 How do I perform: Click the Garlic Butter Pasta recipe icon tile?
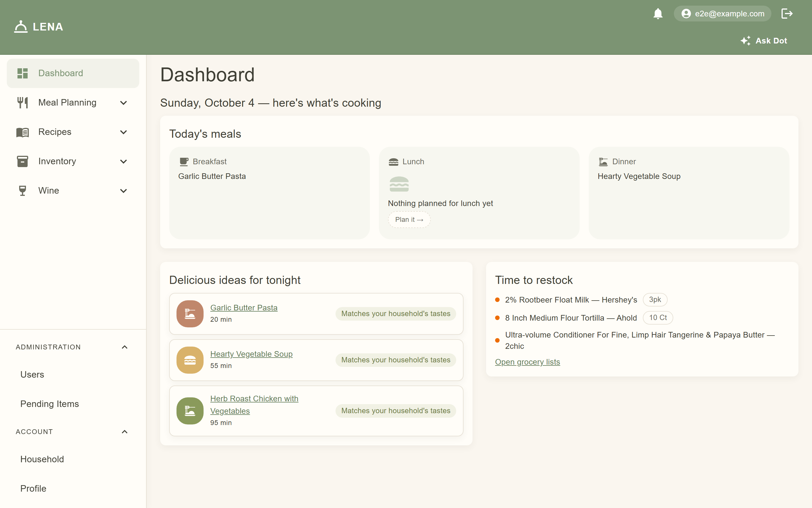pyautogui.click(x=190, y=314)
